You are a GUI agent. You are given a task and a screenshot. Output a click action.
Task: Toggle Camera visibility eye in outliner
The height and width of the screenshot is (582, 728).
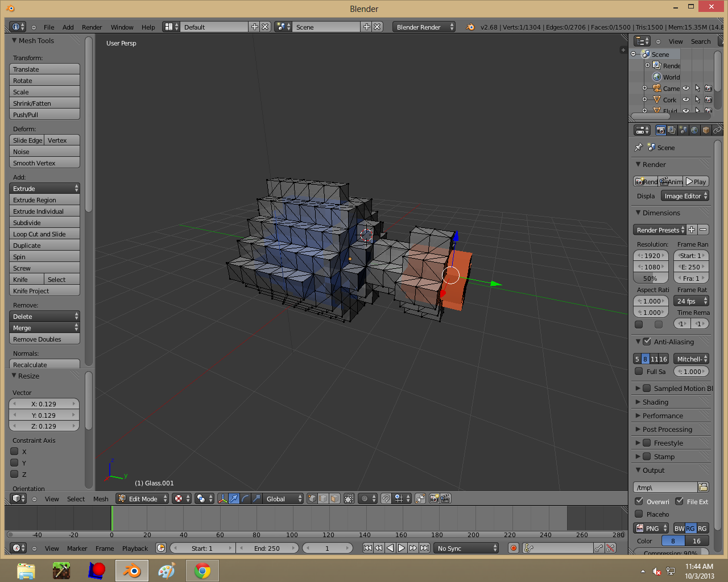686,88
